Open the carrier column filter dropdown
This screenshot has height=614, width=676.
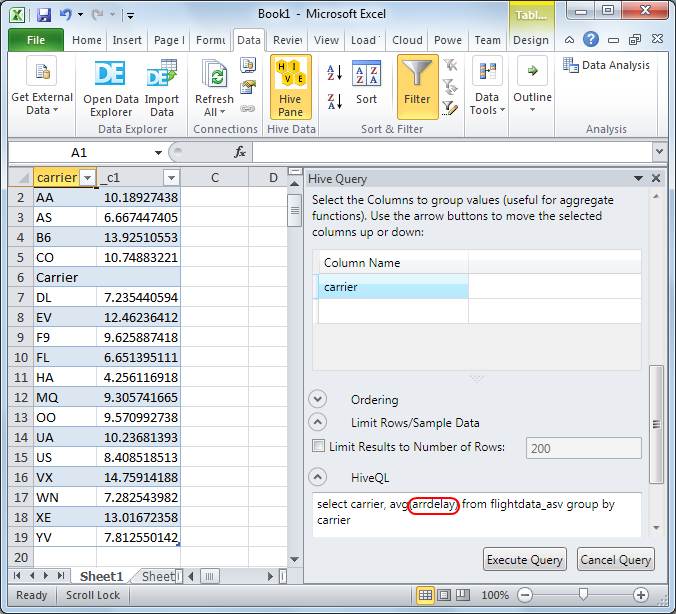click(x=88, y=178)
